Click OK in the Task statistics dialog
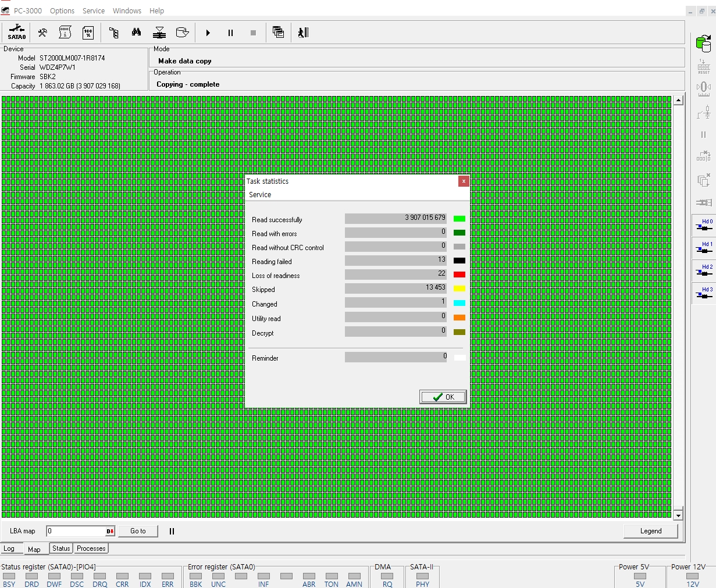 click(443, 397)
